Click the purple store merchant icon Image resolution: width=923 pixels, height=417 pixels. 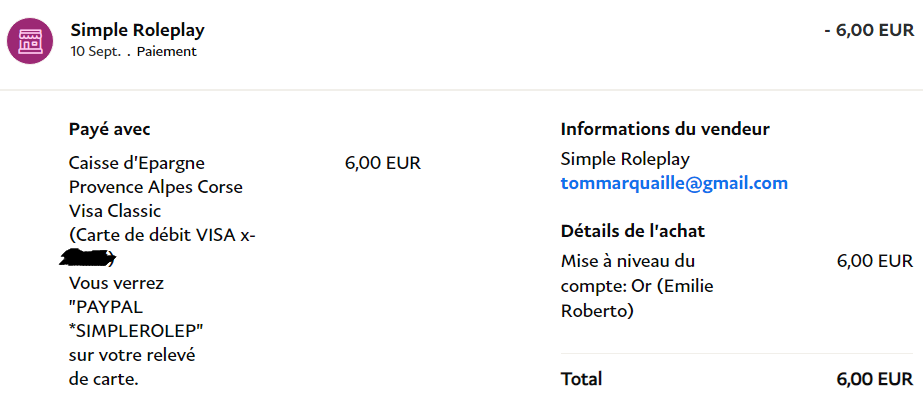[x=29, y=41]
